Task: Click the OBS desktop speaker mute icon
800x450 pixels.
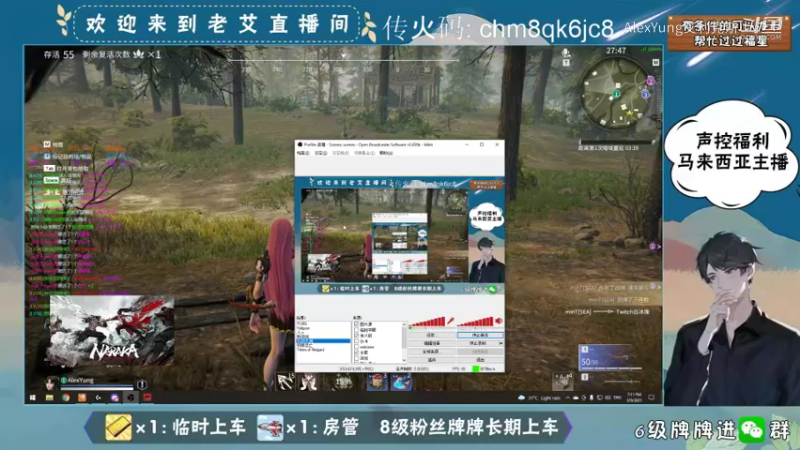Action: point(498,321)
